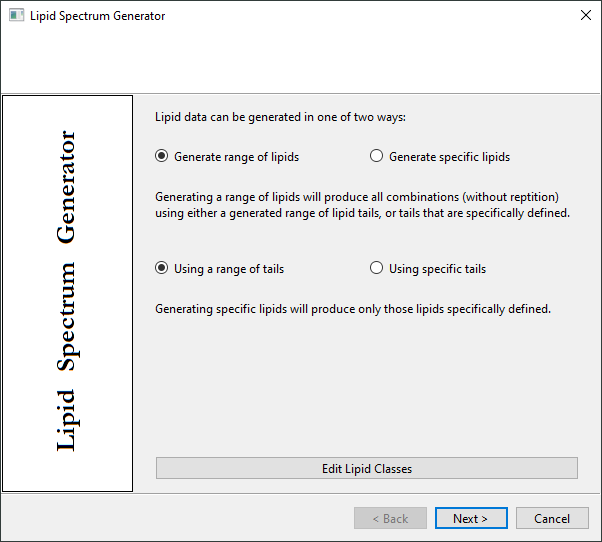602x542 pixels.
Task: Choose the Using specific tails radio circle
Action: (376, 268)
